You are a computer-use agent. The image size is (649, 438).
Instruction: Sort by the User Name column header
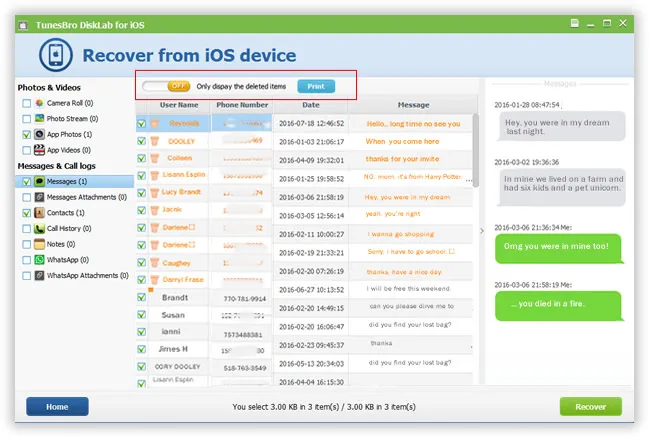[179, 105]
